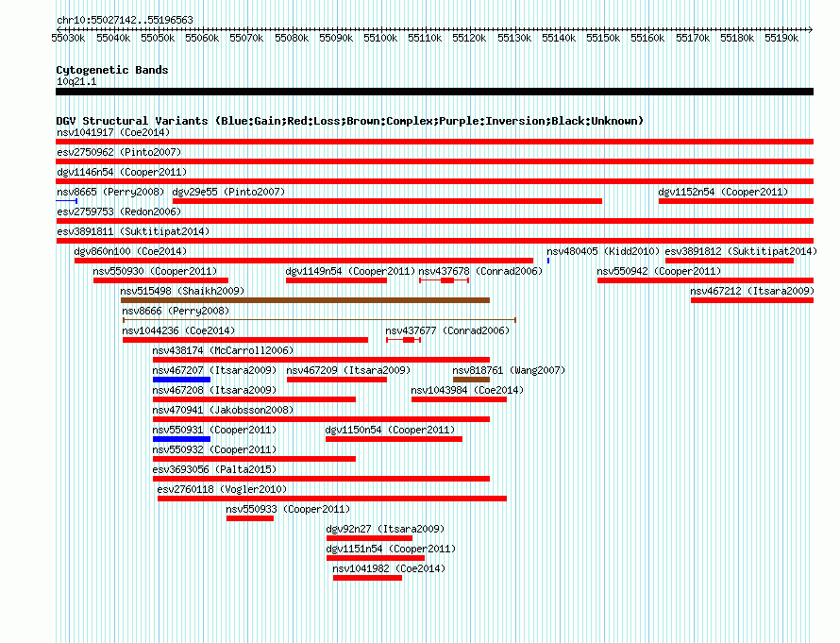The image size is (840, 643).
Task: Open the nsv467212 (Itsara2009) label
Action: 752,291
